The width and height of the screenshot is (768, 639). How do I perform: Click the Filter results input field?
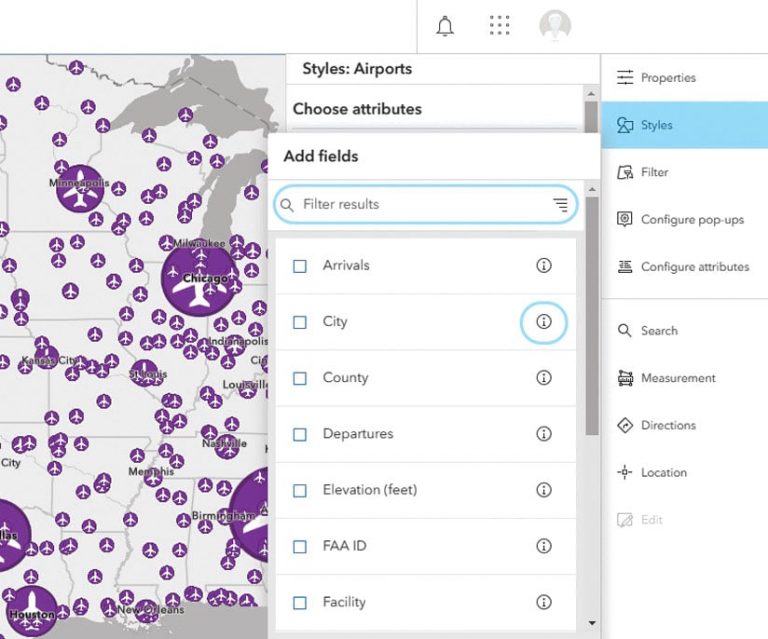tap(425, 205)
